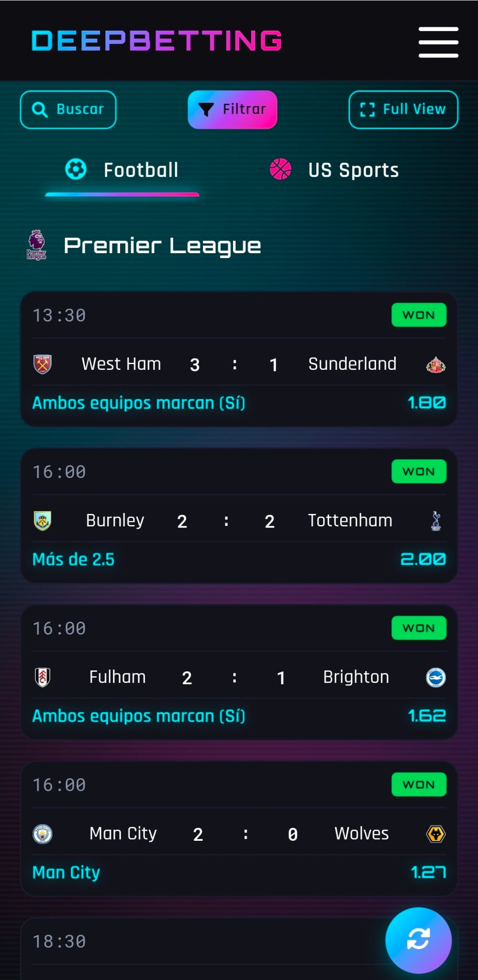Screen dimensions: 478x980
Task: Click the Sunderland club crest
Action: click(x=435, y=365)
